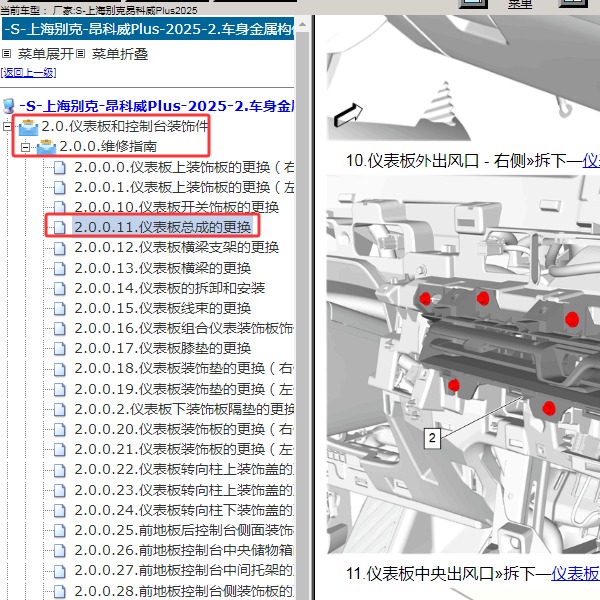Open 2.0.0.16.仪表板组合仪表装饰板 entry

pyautogui.click(x=184, y=328)
